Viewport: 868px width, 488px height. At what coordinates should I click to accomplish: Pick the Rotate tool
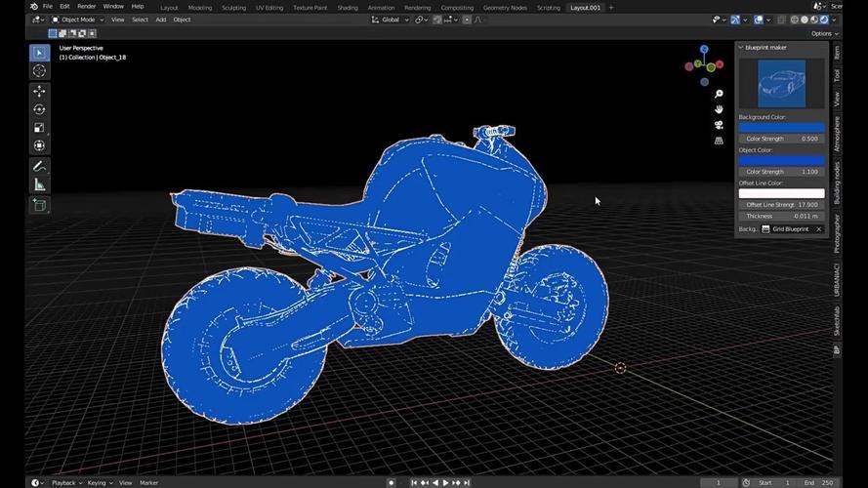(x=39, y=109)
